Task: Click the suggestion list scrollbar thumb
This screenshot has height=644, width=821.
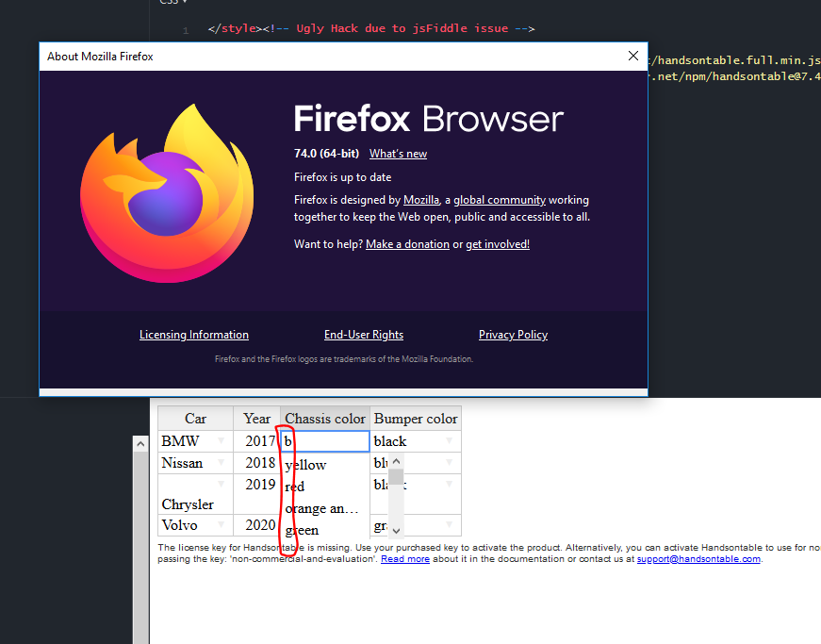Action: 397,477
